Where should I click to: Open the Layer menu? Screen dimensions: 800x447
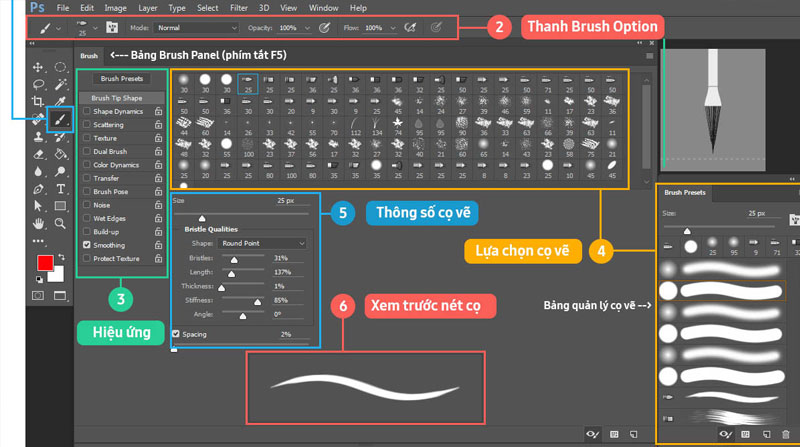[x=148, y=8]
